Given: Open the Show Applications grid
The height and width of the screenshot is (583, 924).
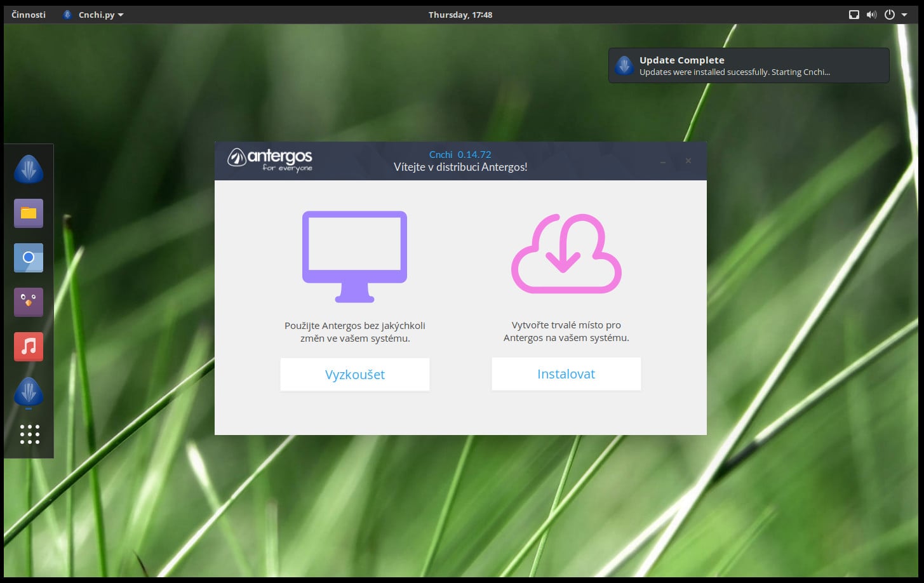Looking at the screenshot, I should click(29, 434).
